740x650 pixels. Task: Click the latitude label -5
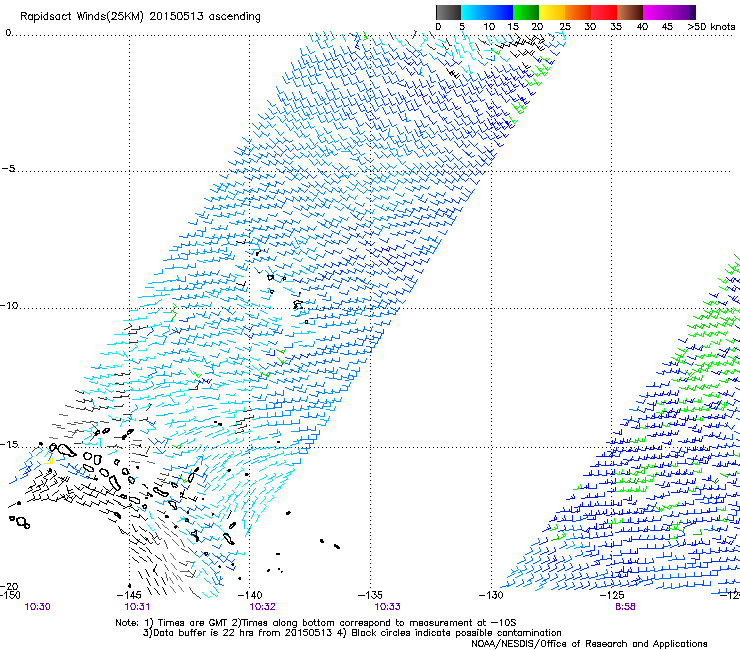point(8,169)
